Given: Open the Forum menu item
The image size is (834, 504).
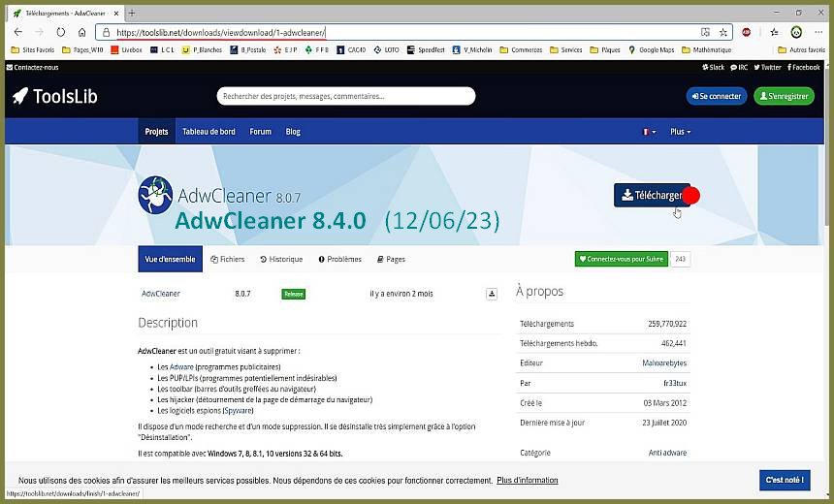Looking at the screenshot, I should 260,131.
